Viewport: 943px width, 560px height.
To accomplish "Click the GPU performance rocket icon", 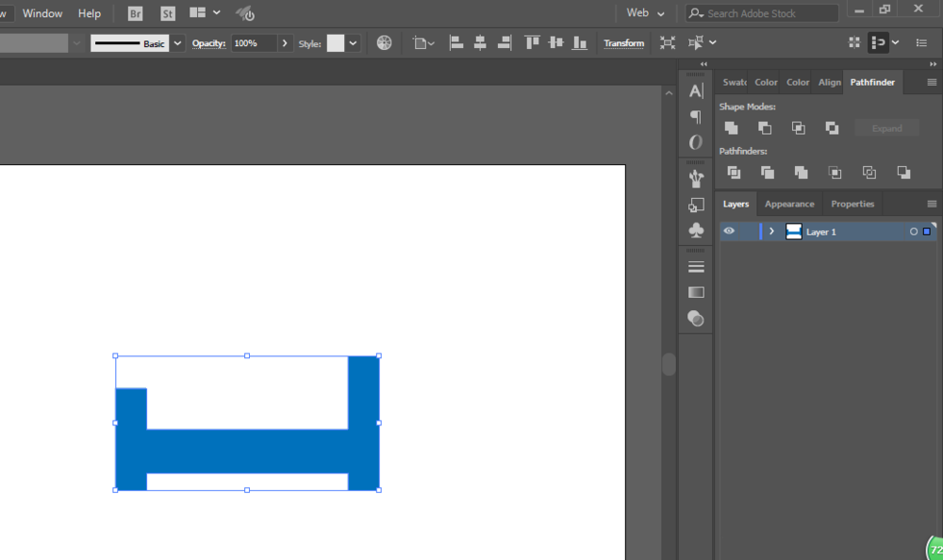I will [x=245, y=13].
